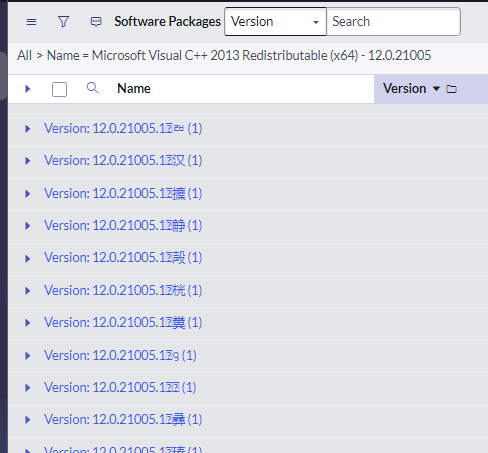
Task: Expand the group ending with 静
Action: click(28, 226)
